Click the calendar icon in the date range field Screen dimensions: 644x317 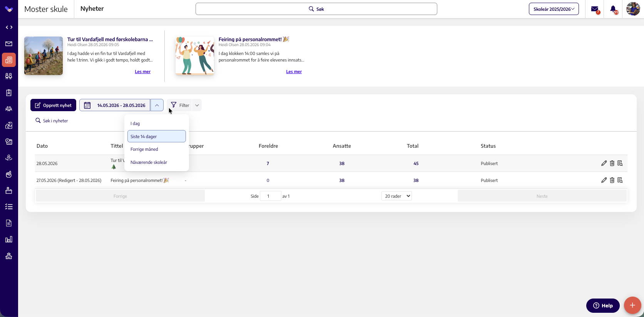(x=87, y=105)
